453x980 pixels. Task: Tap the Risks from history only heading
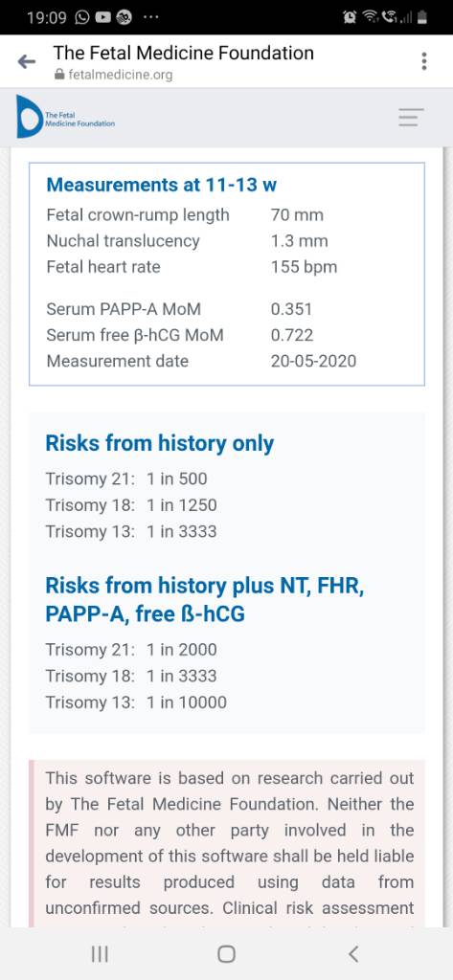(x=160, y=443)
